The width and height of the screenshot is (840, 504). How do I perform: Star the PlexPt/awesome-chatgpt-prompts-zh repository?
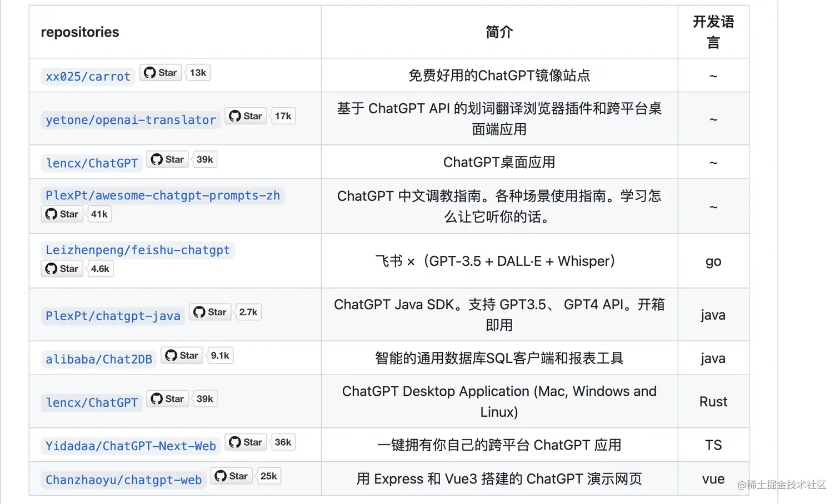point(62,214)
